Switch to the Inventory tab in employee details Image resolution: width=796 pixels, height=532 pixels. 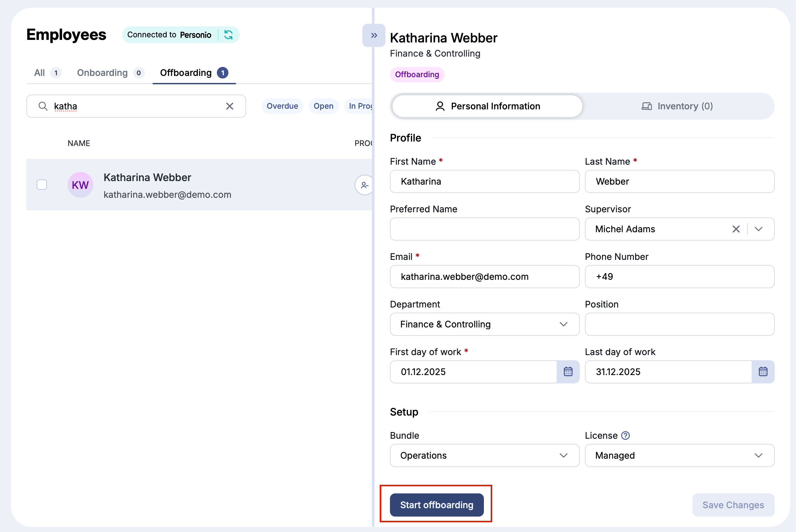(678, 106)
